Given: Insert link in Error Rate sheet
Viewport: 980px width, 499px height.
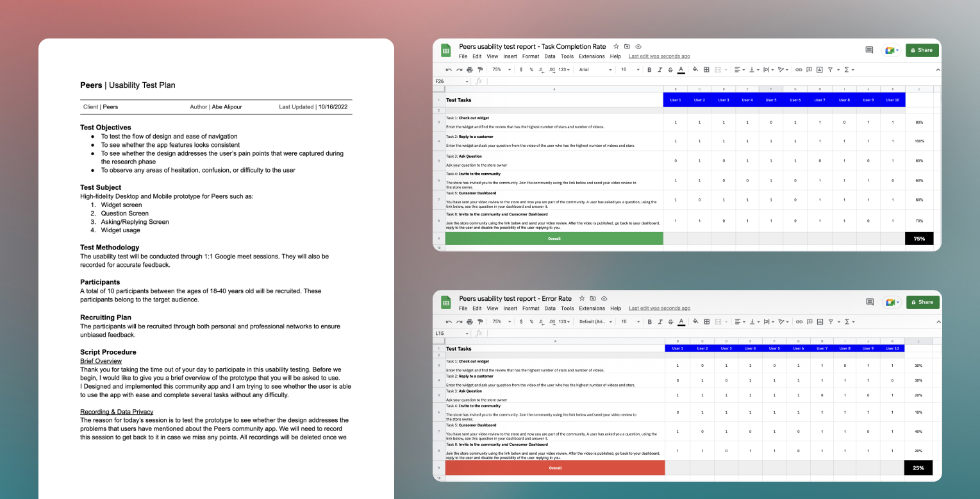Looking at the screenshot, I should click(x=799, y=321).
